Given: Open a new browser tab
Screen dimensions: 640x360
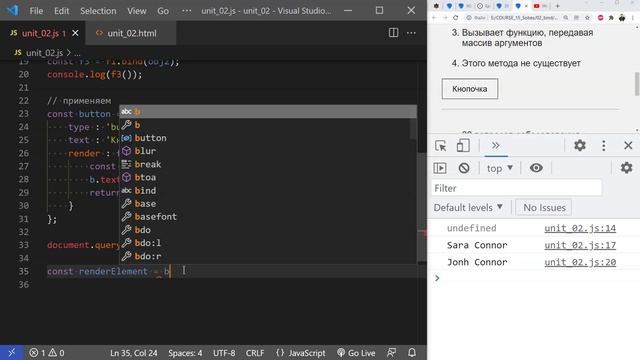Looking at the screenshot, I should (558, 6).
